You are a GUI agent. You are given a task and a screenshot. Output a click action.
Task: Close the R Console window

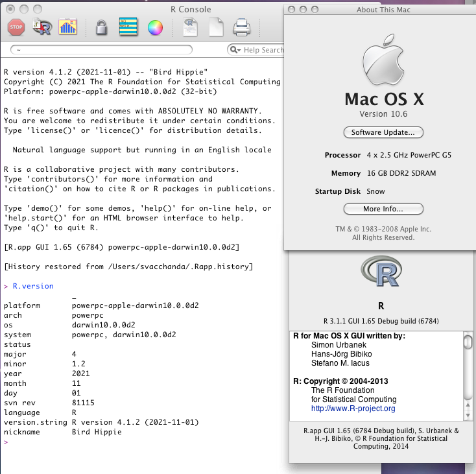point(10,10)
